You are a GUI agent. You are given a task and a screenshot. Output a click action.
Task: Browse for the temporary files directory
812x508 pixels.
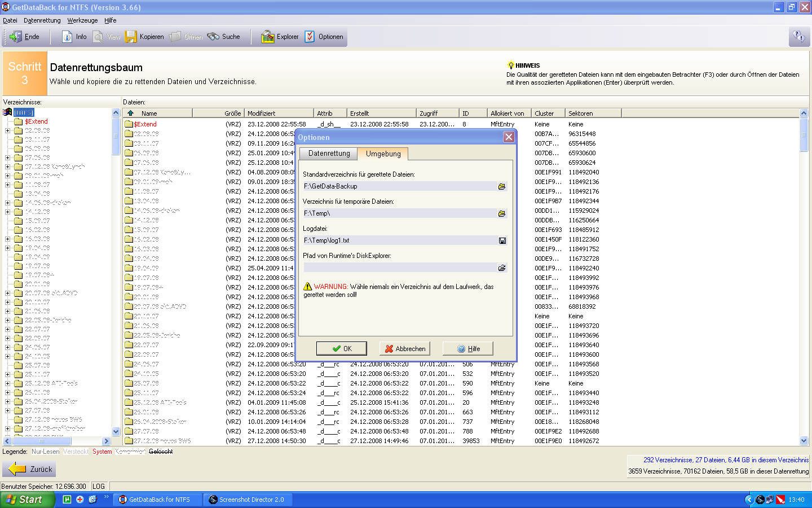pos(501,213)
